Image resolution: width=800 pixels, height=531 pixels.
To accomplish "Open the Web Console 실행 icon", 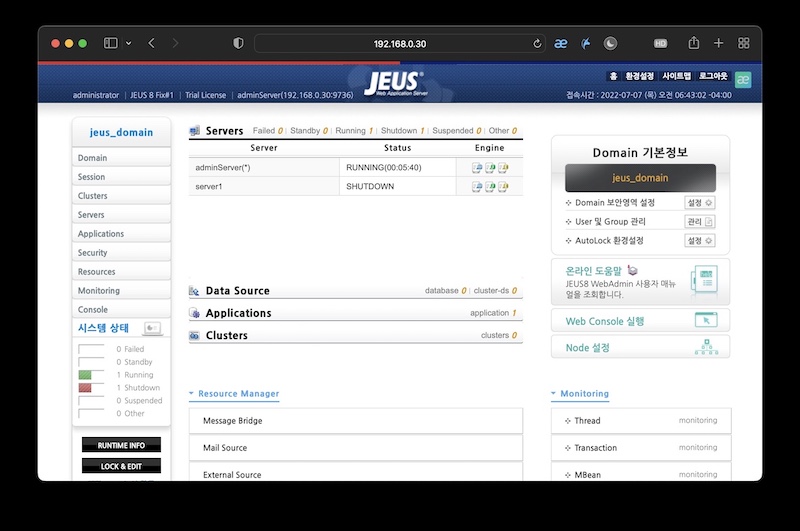I will pos(706,320).
